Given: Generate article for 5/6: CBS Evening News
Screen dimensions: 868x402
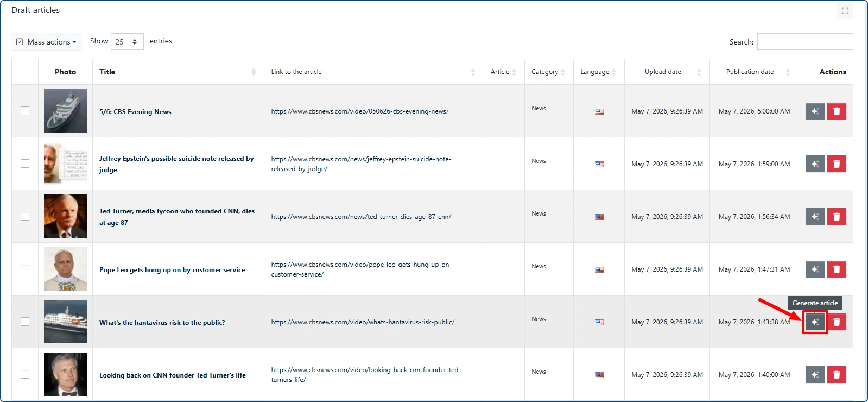Looking at the screenshot, I should (x=815, y=111).
